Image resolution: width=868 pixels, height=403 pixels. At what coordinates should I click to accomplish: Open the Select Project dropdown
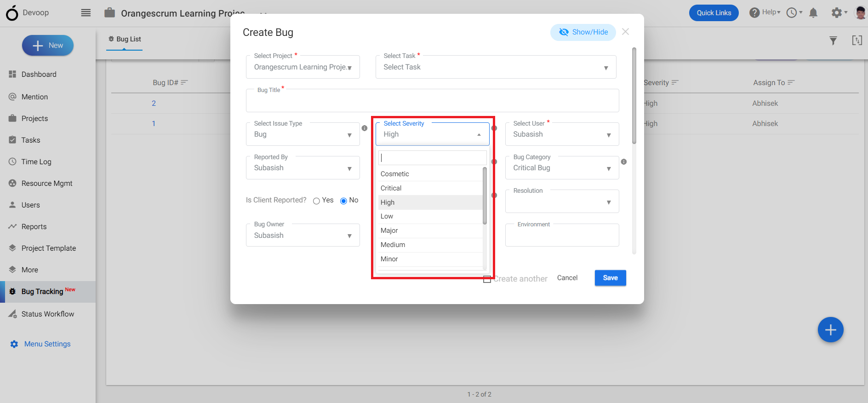(303, 67)
